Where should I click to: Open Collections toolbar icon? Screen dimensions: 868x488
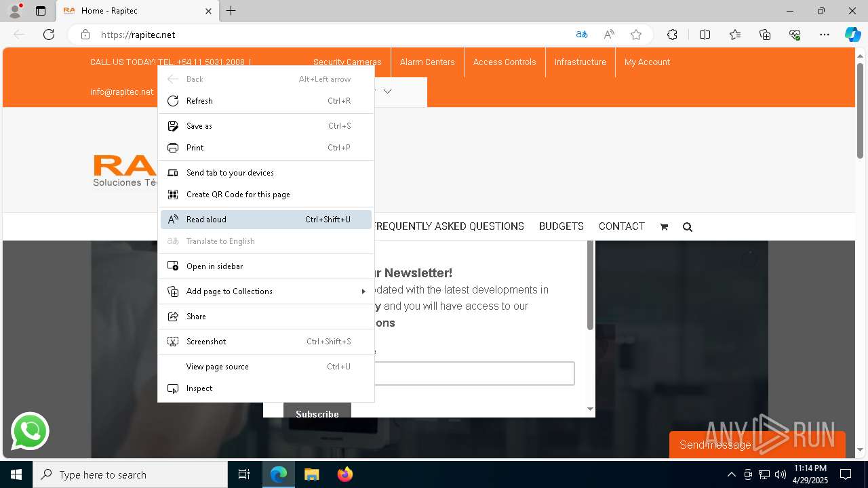(765, 35)
